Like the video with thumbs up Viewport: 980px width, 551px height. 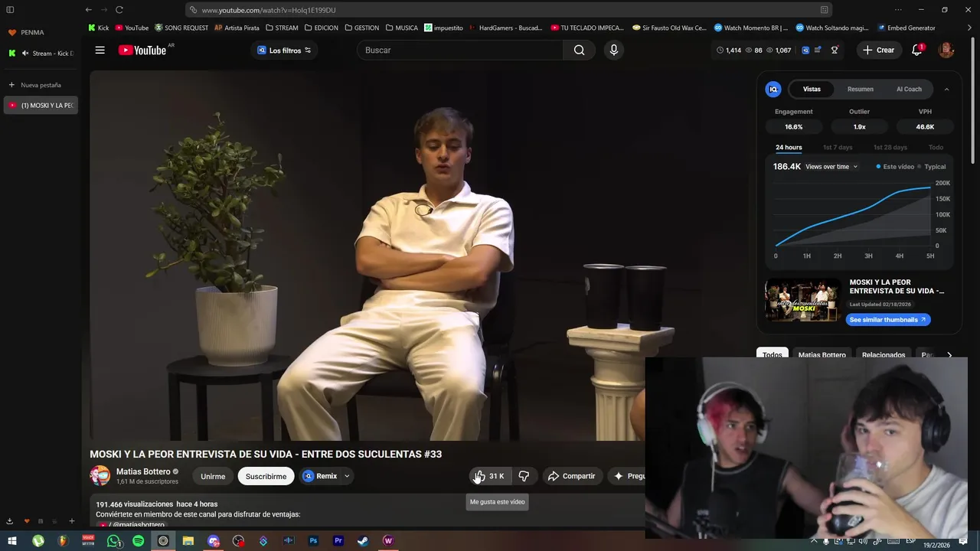[489, 476]
